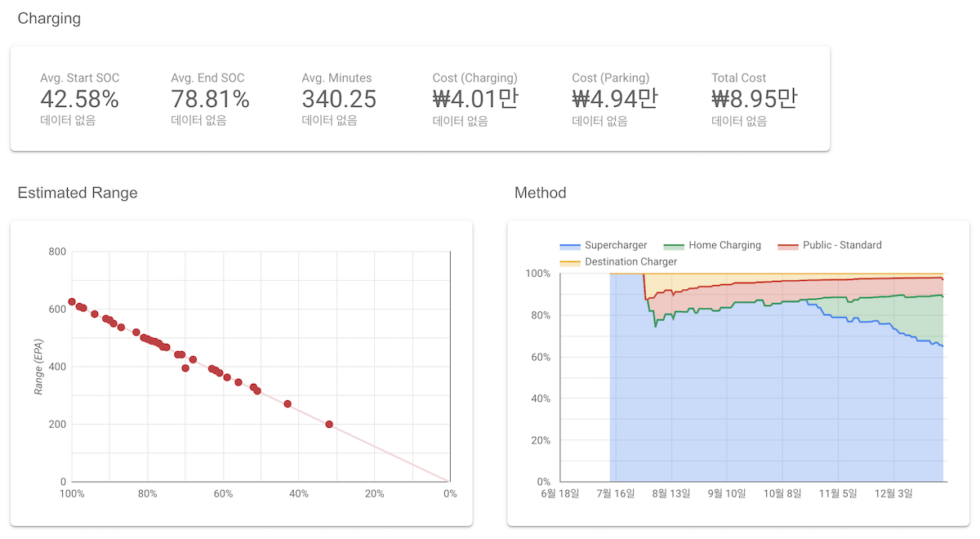This screenshot has height=539, width=980.
Task: Click the '9월 10일' date label
Action: [727, 494]
